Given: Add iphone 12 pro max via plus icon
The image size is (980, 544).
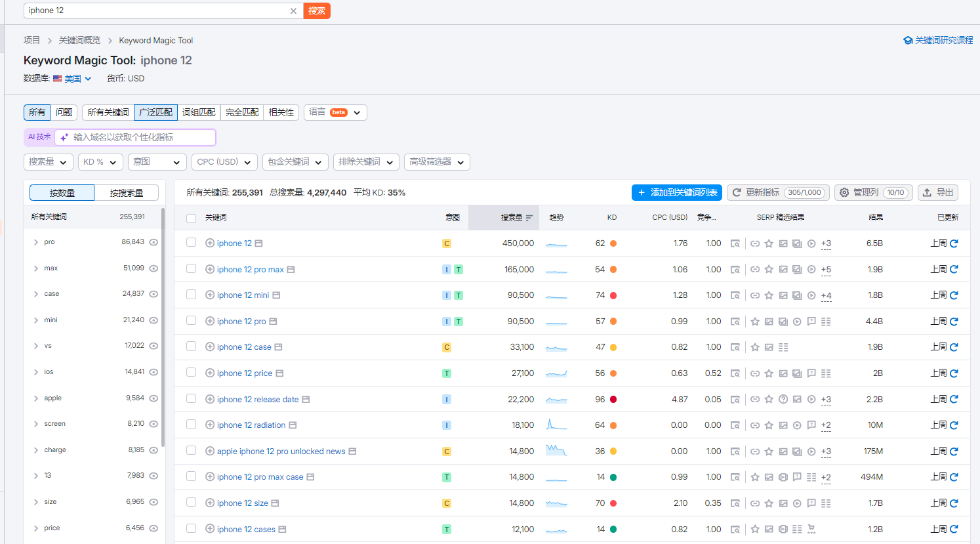Looking at the screenshot, I should point(210,269).
